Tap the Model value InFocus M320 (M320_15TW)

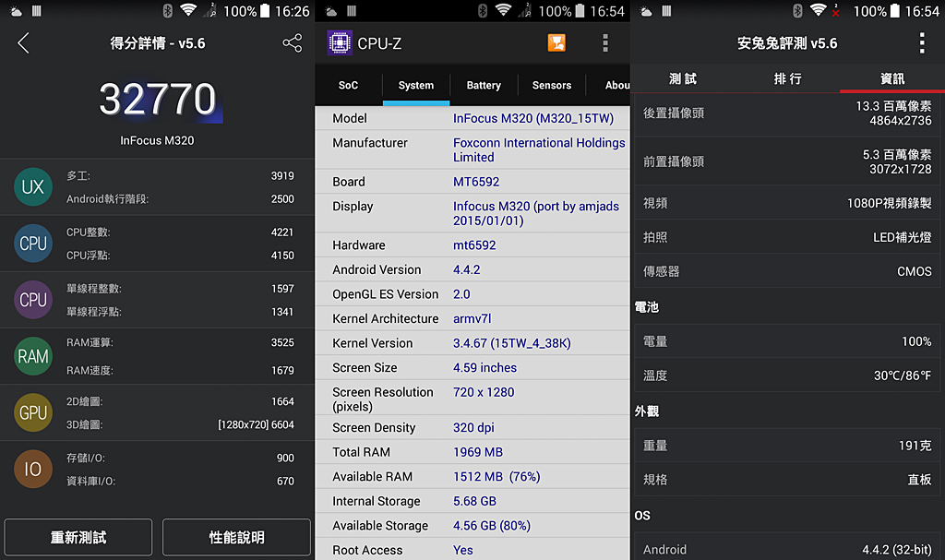533,118
